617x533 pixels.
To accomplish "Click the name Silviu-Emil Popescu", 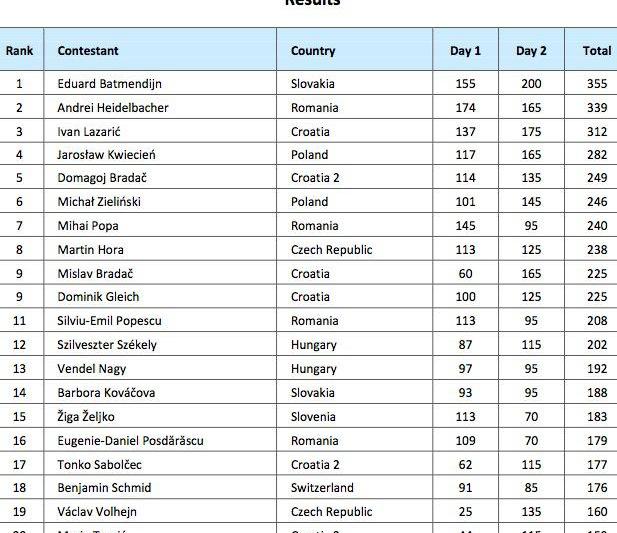I will (110, 321).
